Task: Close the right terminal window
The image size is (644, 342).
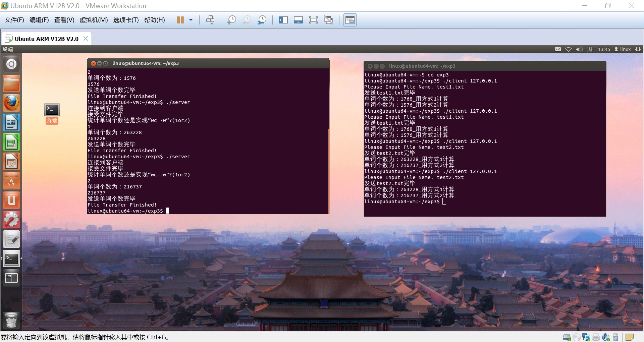Action: coord(370,66)
